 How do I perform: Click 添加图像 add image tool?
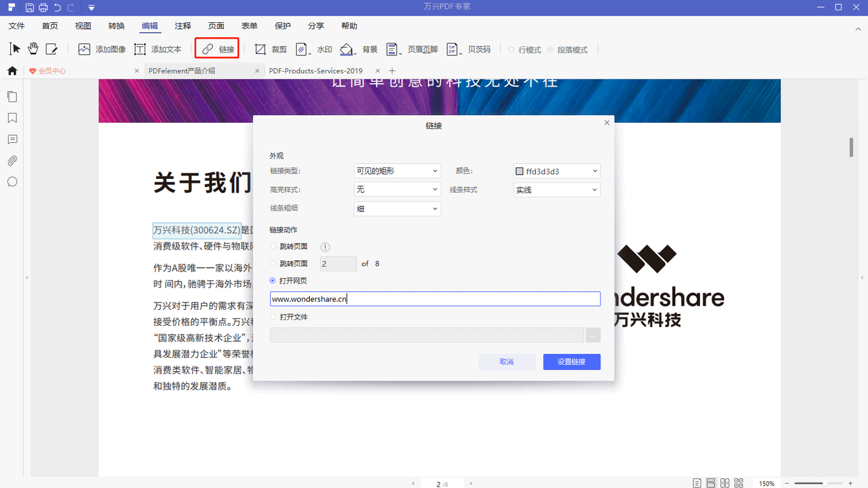coord(102,49)
